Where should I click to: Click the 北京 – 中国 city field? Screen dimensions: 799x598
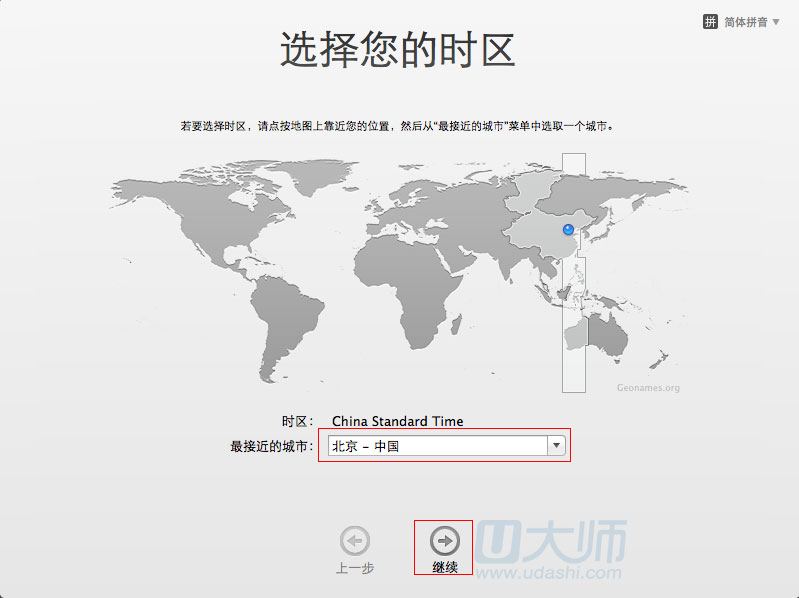[x=437, y=446]
